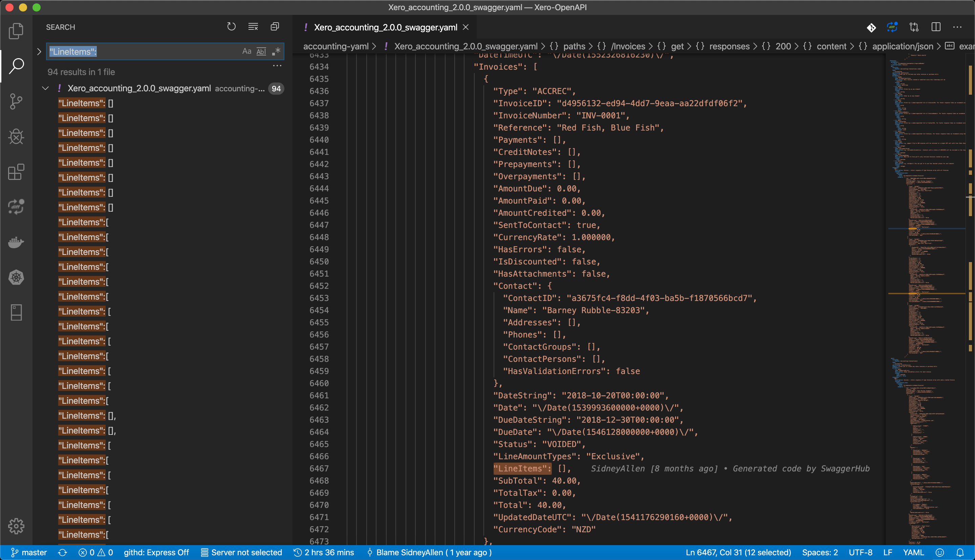Refresh the search results
975x560 pixels.
[x=231, y=26]
